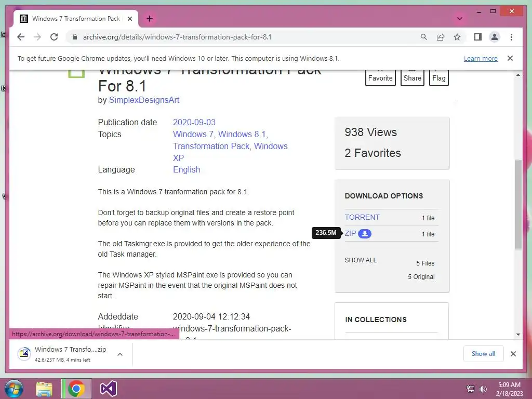Open Visual Studio from the taskbar
Image resolution: width=532 pixels, height=399 pixels.
[x=109, y=389]
